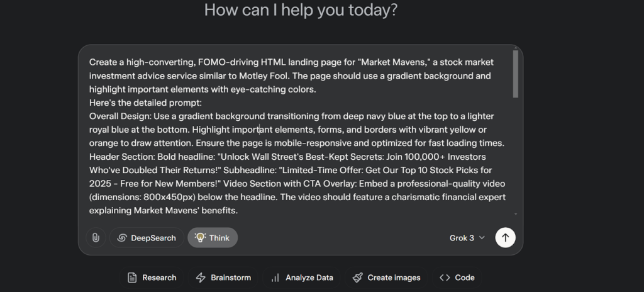Click the Brainstorm lightning bolt icon
Viewport: 644px width, 292px height.
pos(201,278)
